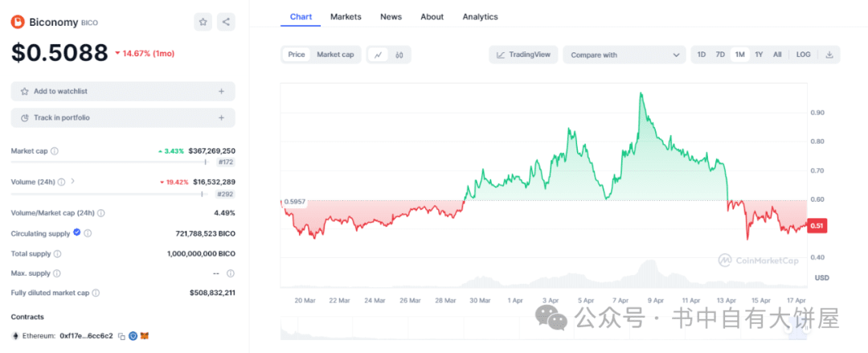This screenshot has height=353, width=868.
Task: Click the range navigator strip below the chart
Action: click(543, 328)
